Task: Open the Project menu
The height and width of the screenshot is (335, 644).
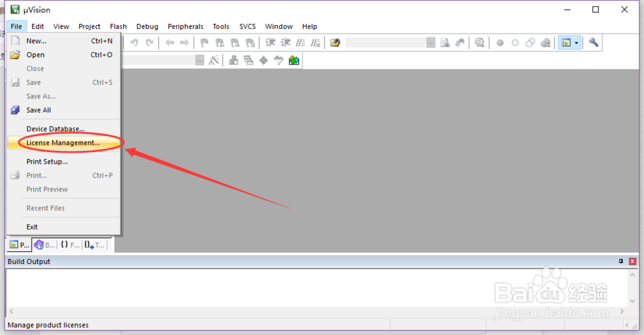Action: (x=89, y=26)
